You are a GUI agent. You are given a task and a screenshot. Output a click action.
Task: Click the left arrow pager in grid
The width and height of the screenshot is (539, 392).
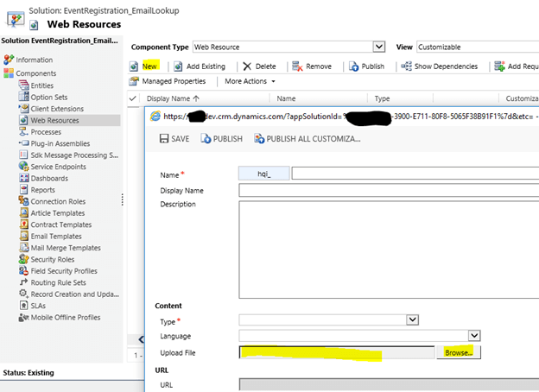click(x=141, y=340)
